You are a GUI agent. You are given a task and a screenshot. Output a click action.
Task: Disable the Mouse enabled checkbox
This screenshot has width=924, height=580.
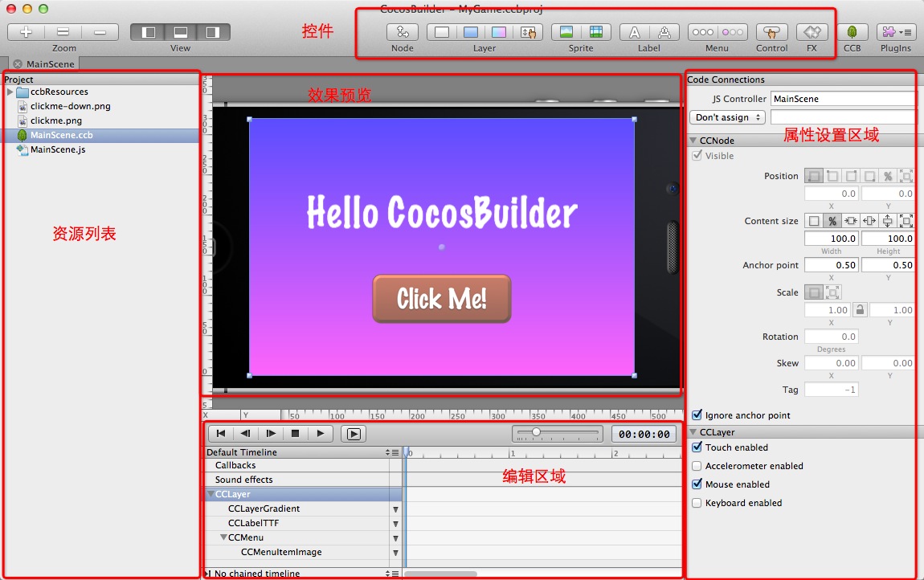pyautogui.click(x=697, y=484)
